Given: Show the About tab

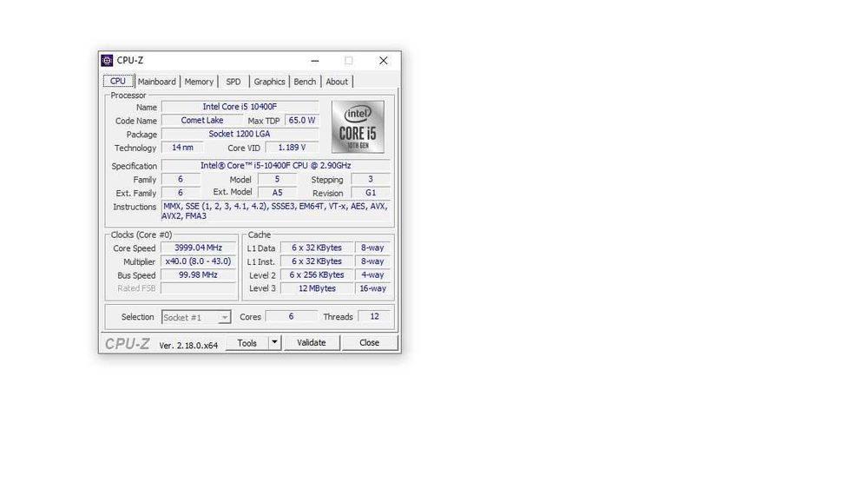Looking at the screenshot, I should pyautogui.click(x=337, y=82).
